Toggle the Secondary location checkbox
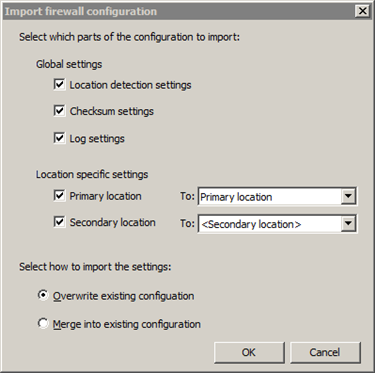Image resolution: width=375 pixels, height=373 pixels. point(59,222)
